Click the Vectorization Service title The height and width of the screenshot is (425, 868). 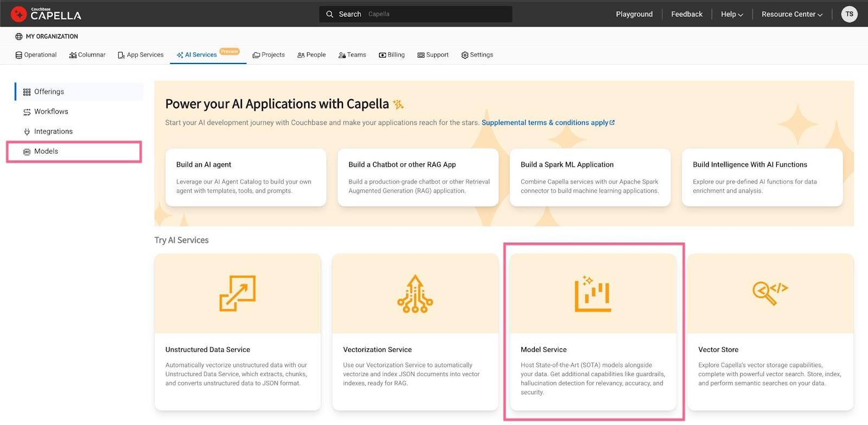[x=378, y=350]
